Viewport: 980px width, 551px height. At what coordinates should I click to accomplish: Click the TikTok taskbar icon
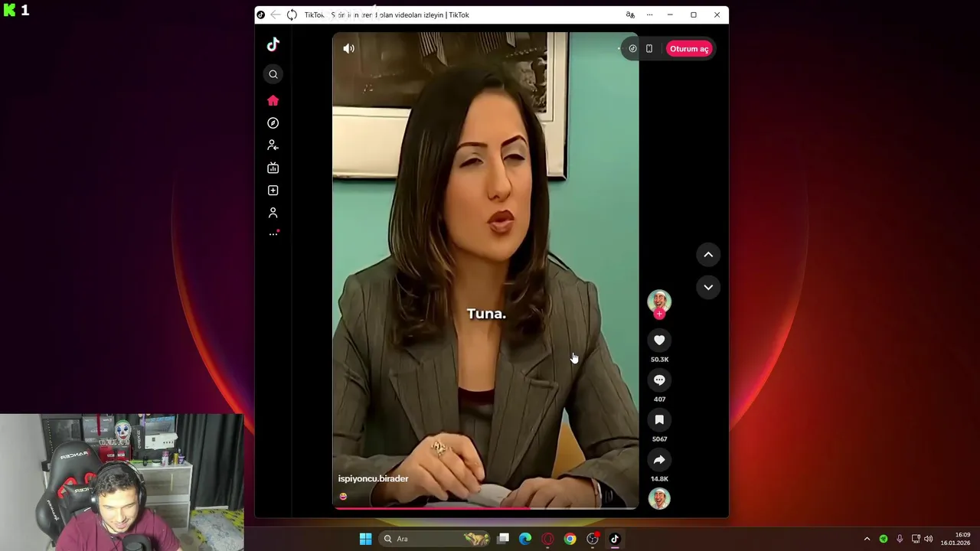pos(614,539)
